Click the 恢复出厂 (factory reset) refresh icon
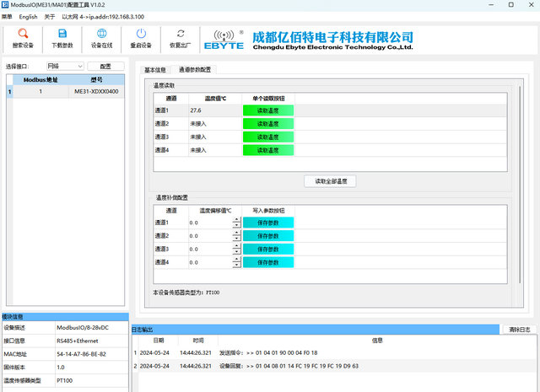Screen dimensions: 540x392 [181, 35]
